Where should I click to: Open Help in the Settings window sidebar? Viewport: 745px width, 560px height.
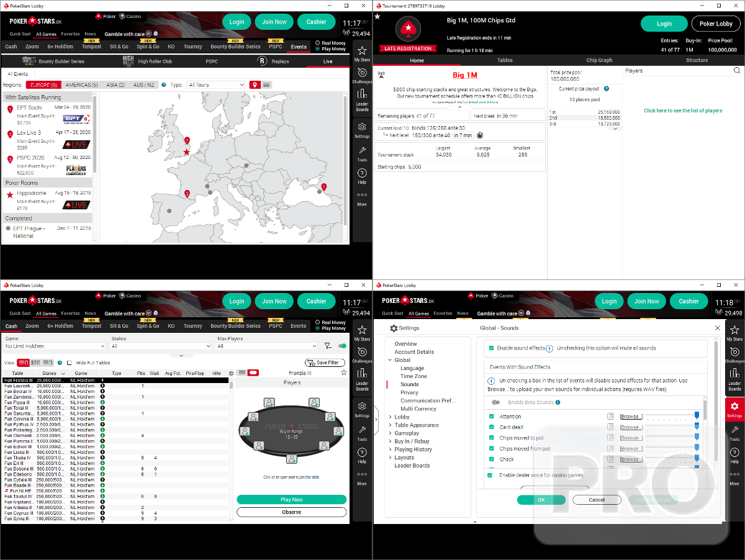(x=734, y=456)
